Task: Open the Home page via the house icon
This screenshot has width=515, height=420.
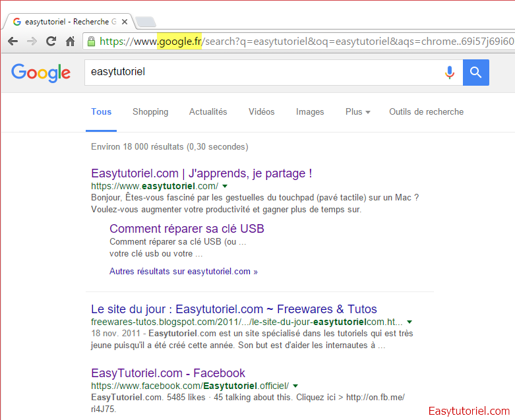Action: click(71, 42)
